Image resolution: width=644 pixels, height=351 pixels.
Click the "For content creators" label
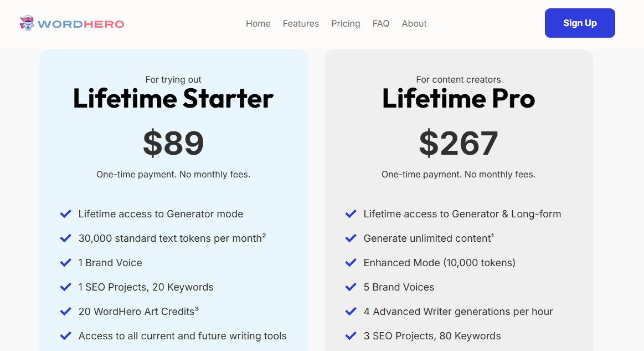[458, 79]
